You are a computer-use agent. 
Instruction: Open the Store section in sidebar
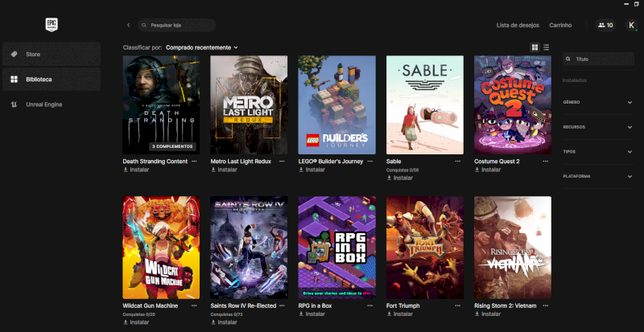[52, 54]
